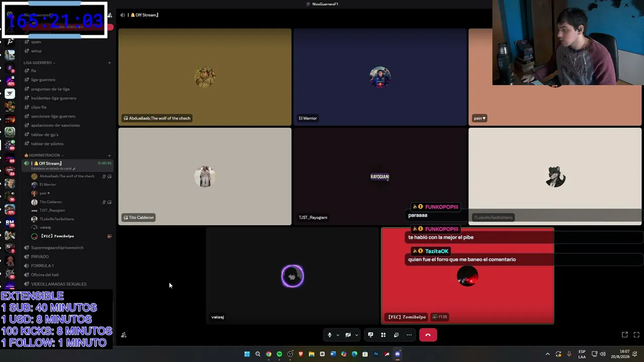Collapse the LIGA GUERRERO category
The image size is (644, 362).
(x=39, y=63)
